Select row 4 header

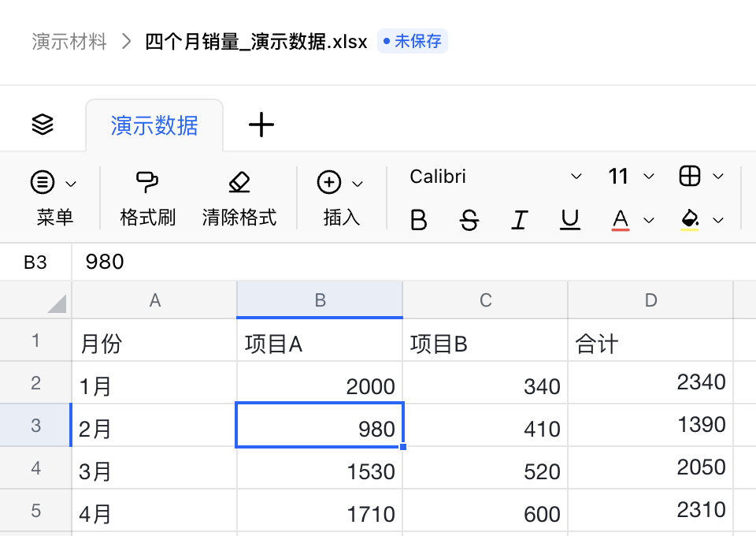coord(35,467)
